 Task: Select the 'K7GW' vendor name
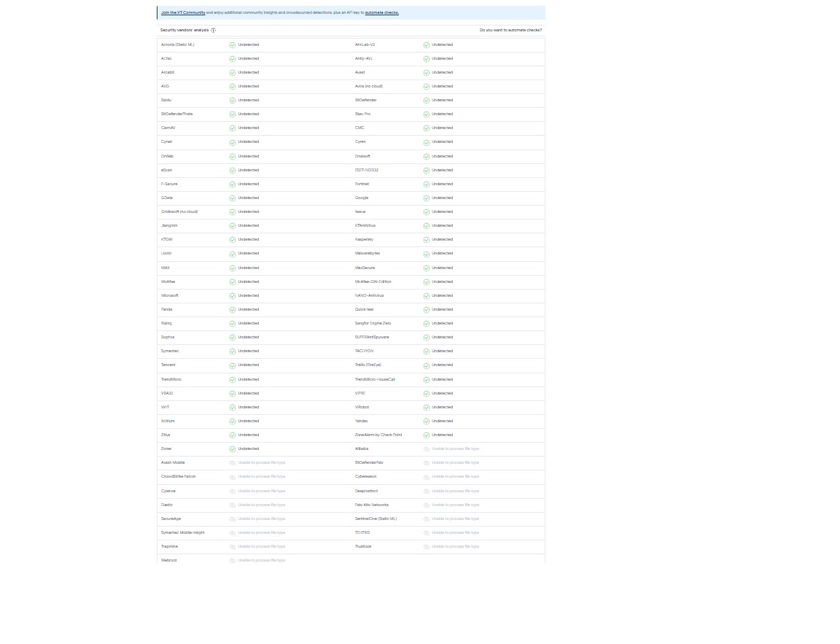click(166, 240)
